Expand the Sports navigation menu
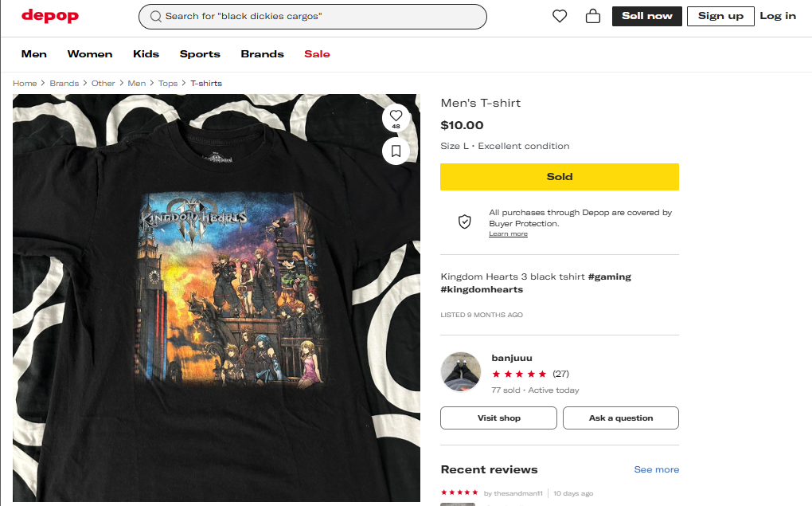Viewport: 812px width, 506px height. [200, 54]
